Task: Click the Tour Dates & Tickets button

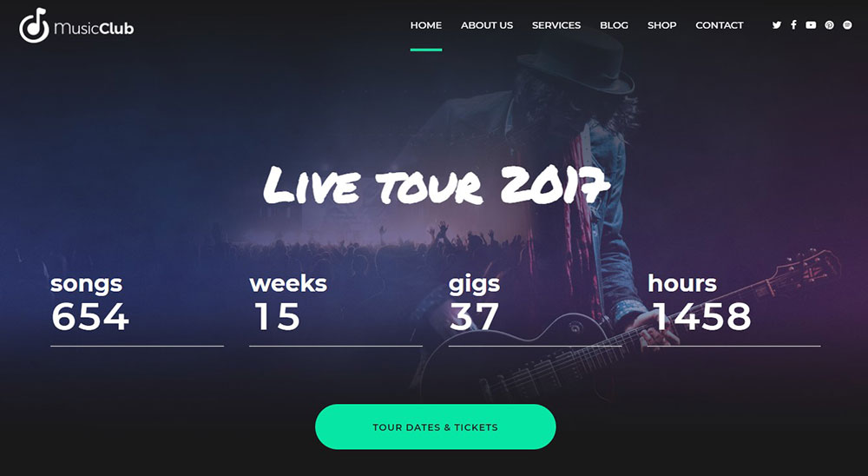Action: coord(436,426)
